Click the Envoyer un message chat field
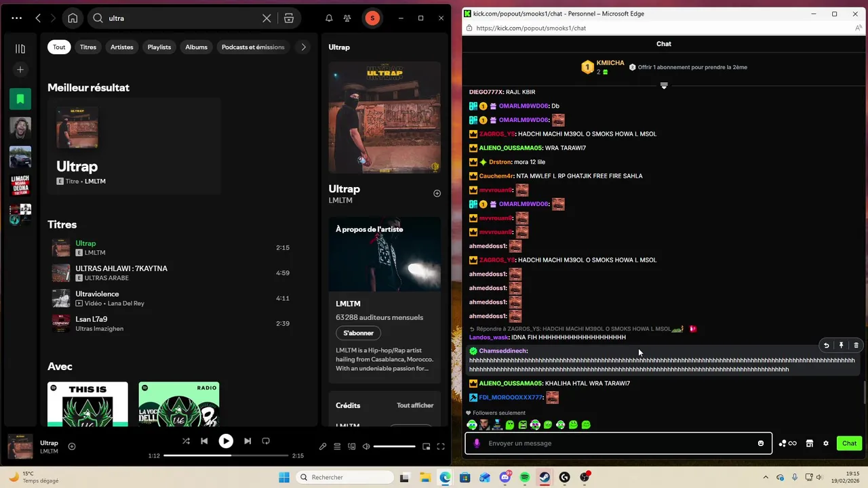868x488 pixels. point(618,443)
